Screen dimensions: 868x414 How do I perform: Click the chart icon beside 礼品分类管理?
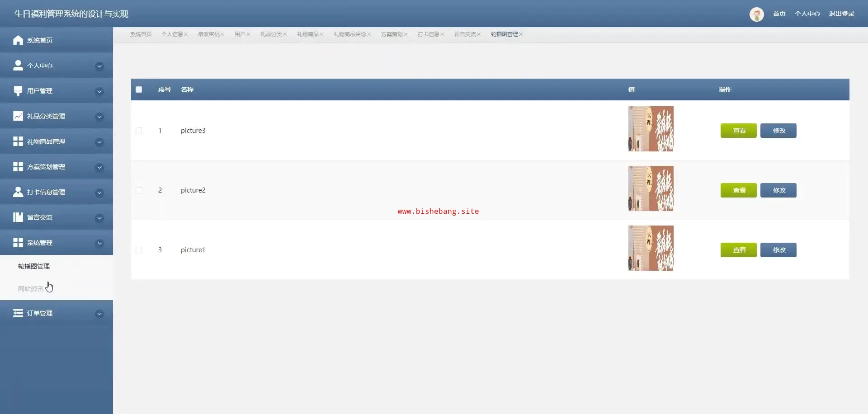[x=18, y=116]
